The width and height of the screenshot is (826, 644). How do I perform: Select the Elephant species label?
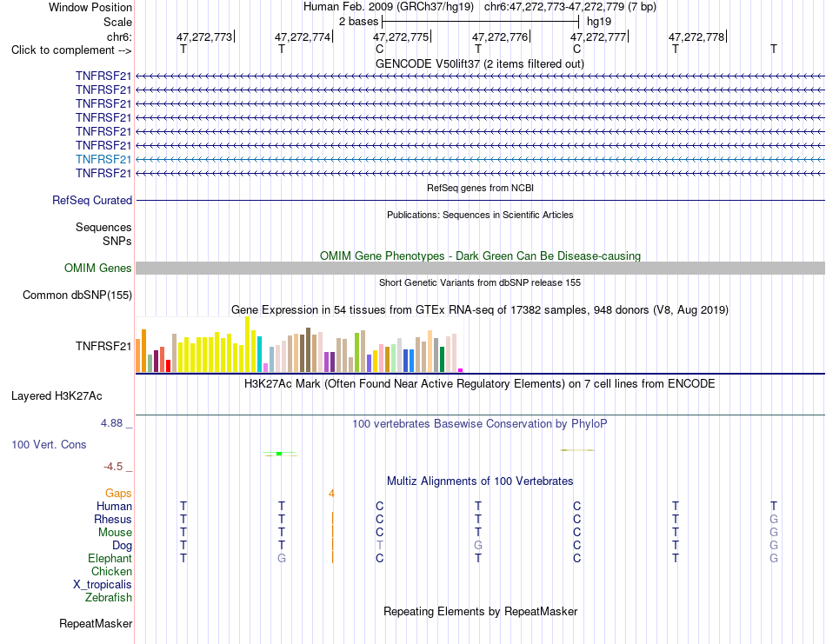coord(110,558)
